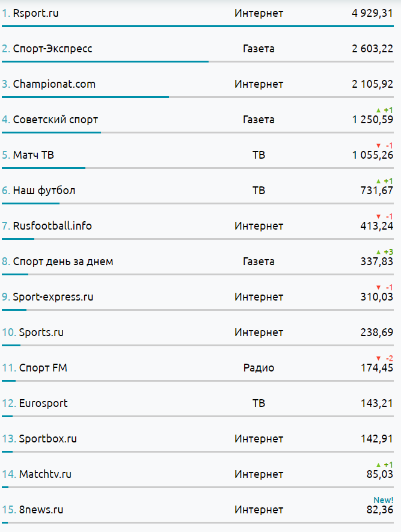The width and height of the screenshot is (401, 532).
Task: Open the Спорт-Экспресс entry
Action: pos(52,49)
